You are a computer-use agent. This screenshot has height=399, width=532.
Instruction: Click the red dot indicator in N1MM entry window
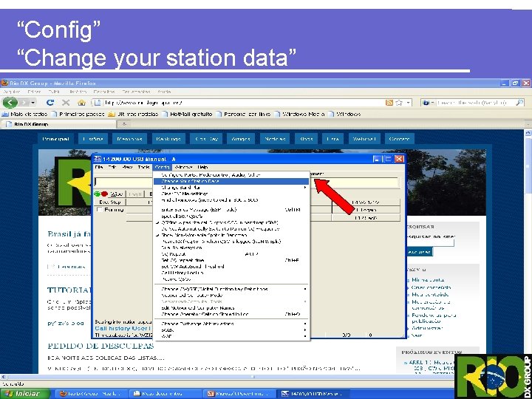(104, 194)
